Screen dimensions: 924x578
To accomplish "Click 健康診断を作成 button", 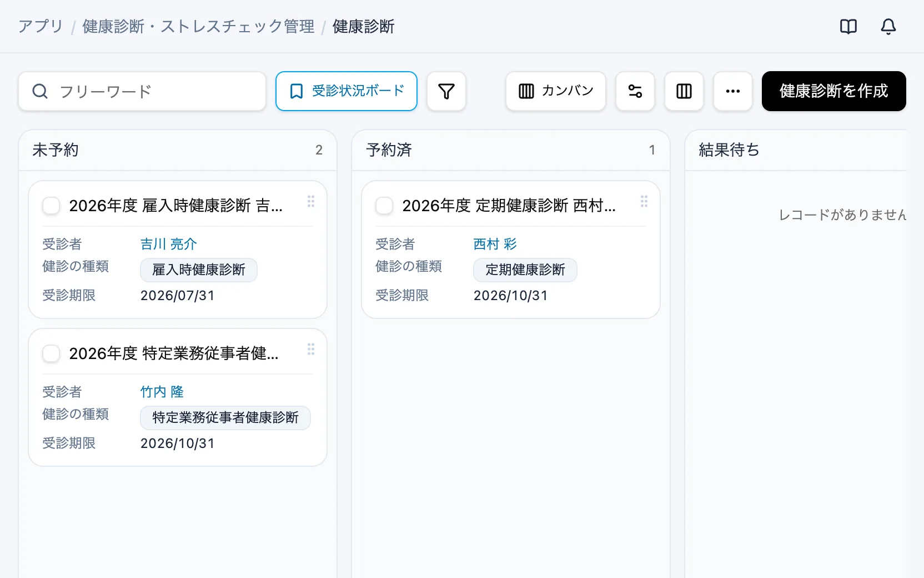I will coord(834,91).
